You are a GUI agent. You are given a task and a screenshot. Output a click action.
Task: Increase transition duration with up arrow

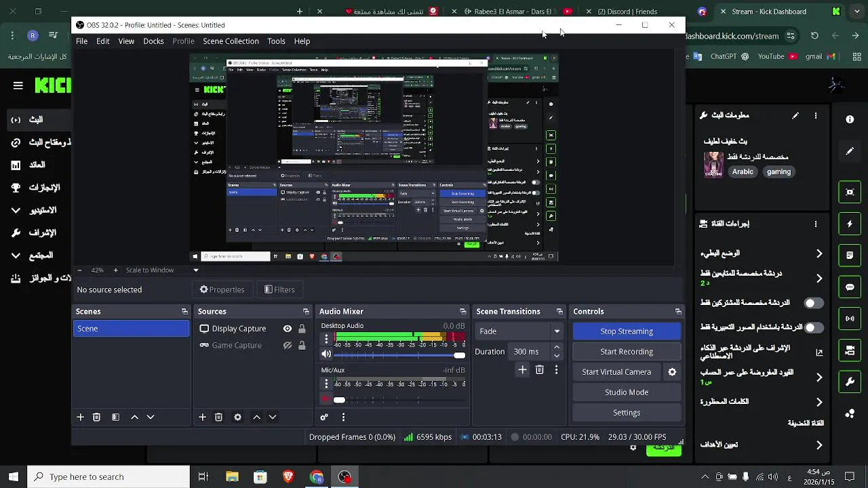click(557, 348)
